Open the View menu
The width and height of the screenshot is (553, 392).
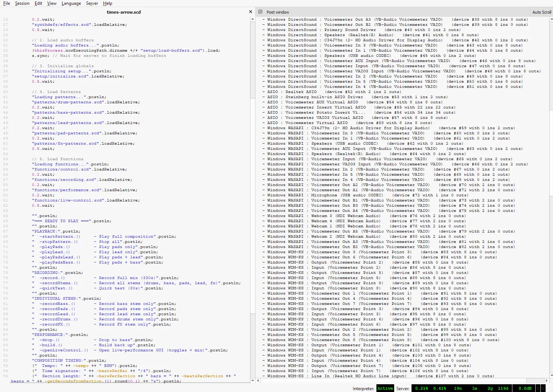52,3
